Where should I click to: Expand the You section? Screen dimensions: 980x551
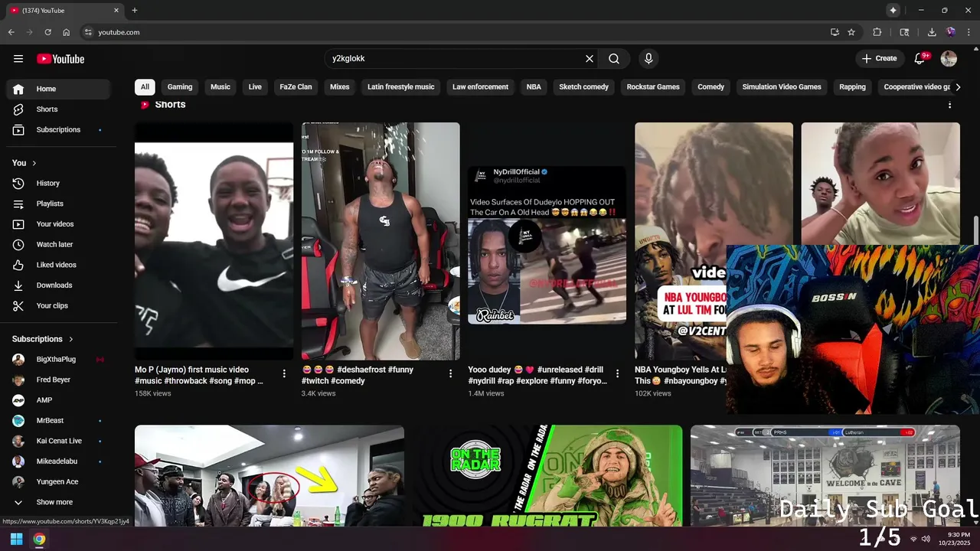click(x=24, y=163)
